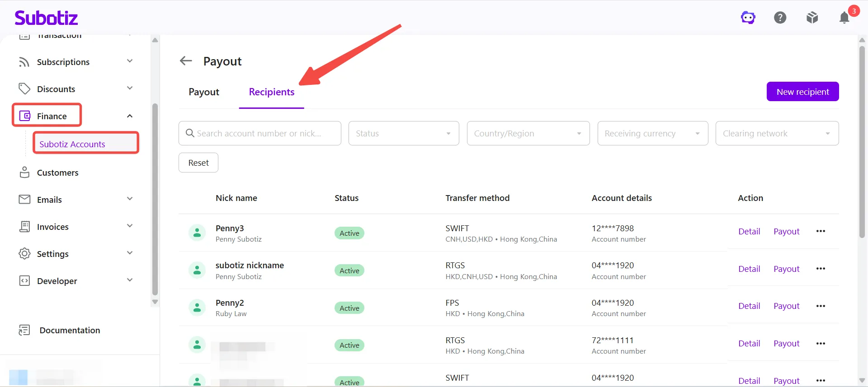Image resolution: width=868 pixels, height=387 pixels.
Task: Open more actions for Penny3 row
Action: [821, 231]
